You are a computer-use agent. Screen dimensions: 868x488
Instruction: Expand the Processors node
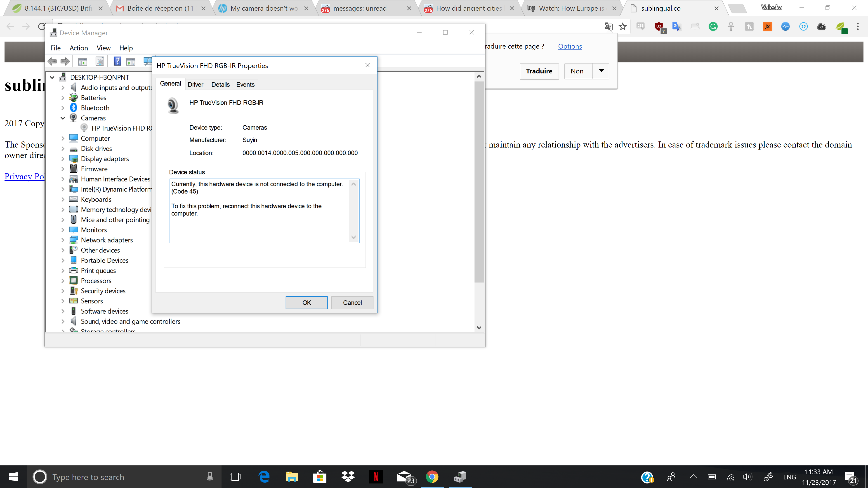63,281
